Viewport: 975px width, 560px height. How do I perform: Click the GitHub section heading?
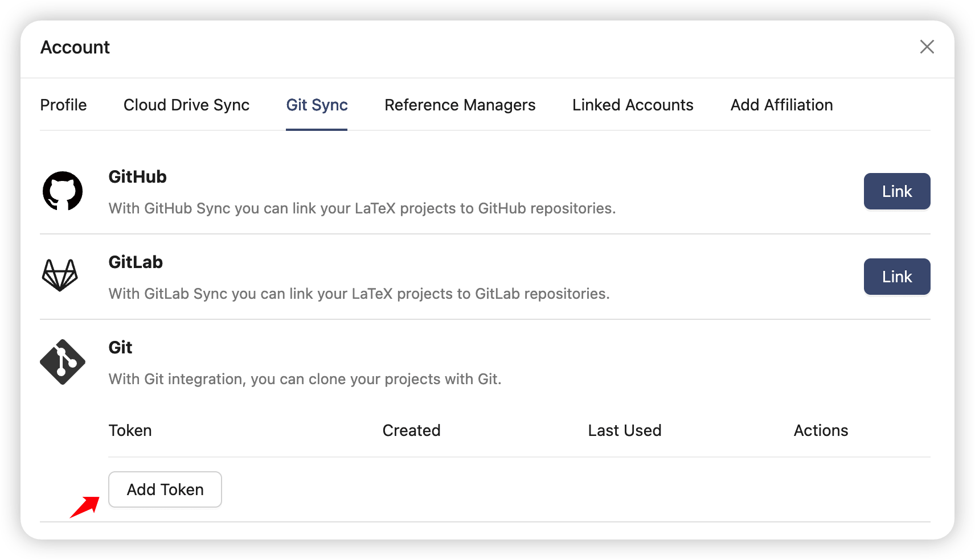coord(137,176)
